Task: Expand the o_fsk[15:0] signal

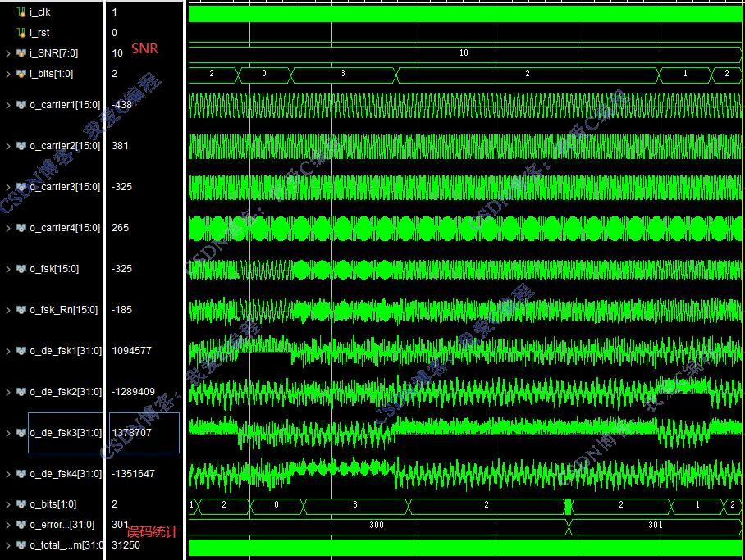Action: (x=8, y=269)
